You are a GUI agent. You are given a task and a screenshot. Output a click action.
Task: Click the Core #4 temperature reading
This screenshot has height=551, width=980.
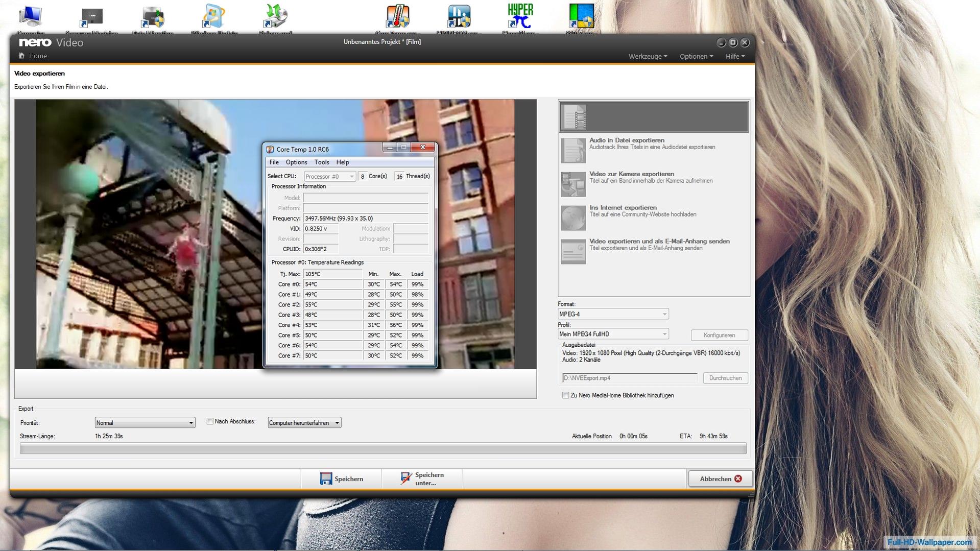[332, 325]
